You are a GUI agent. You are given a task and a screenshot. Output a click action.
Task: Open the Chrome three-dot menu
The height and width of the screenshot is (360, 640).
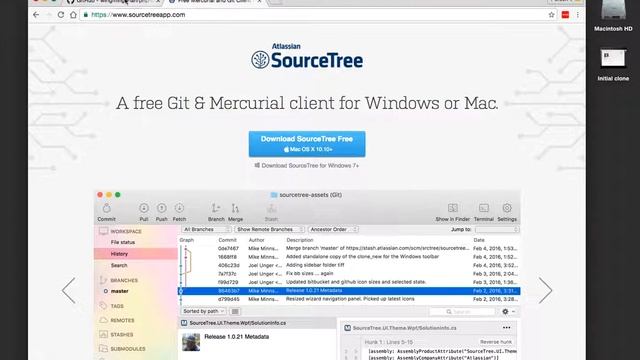tap(578, 15)
